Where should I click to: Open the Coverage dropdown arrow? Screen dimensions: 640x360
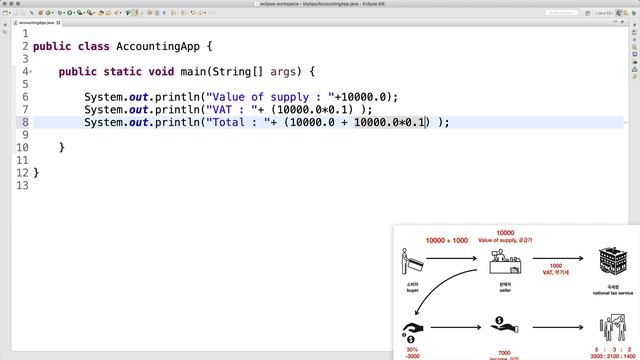[84, 13]
